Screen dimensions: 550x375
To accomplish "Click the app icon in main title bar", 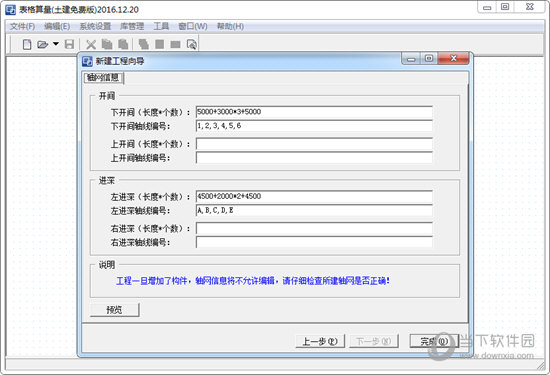I will click(11, 9).
